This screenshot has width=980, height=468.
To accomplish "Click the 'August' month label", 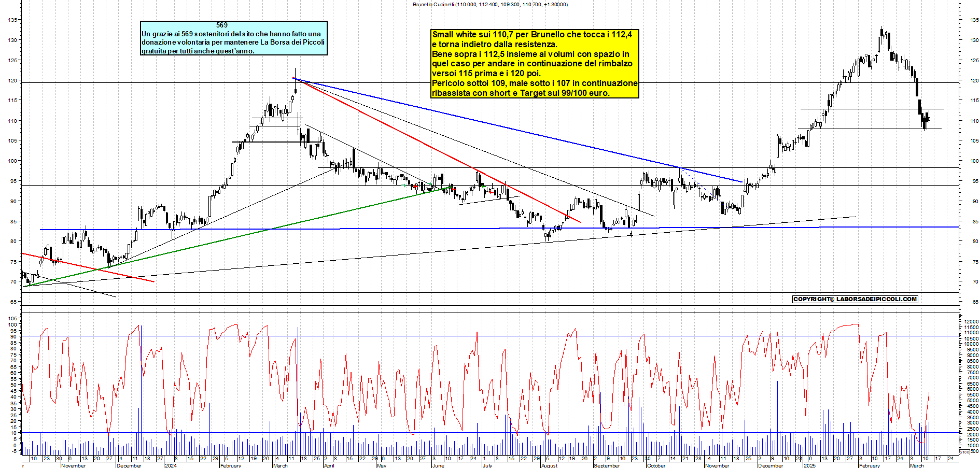I will point(550,465).
